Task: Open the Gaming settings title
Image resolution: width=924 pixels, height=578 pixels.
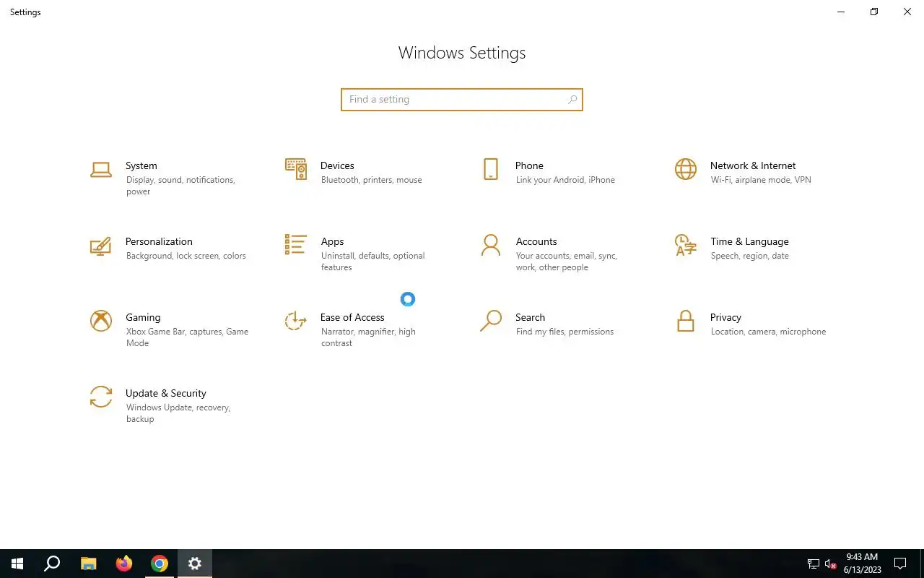Action: tap(143, 317)
